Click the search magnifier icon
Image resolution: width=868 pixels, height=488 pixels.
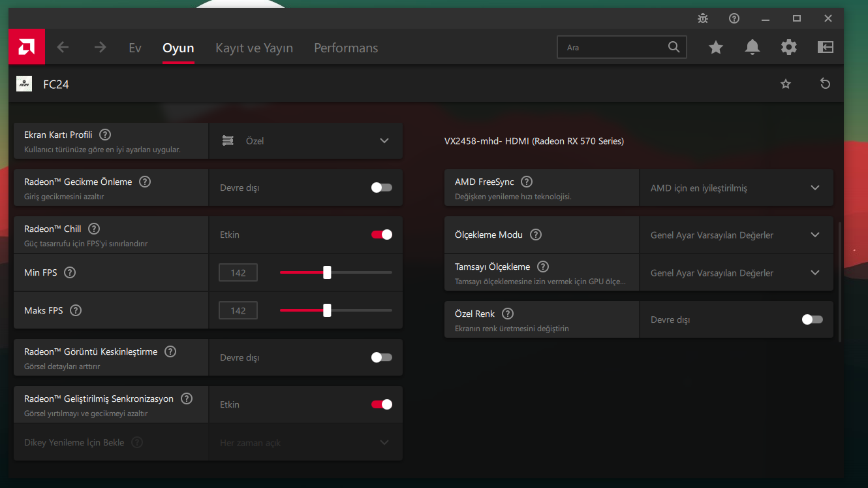pos(674,47)
